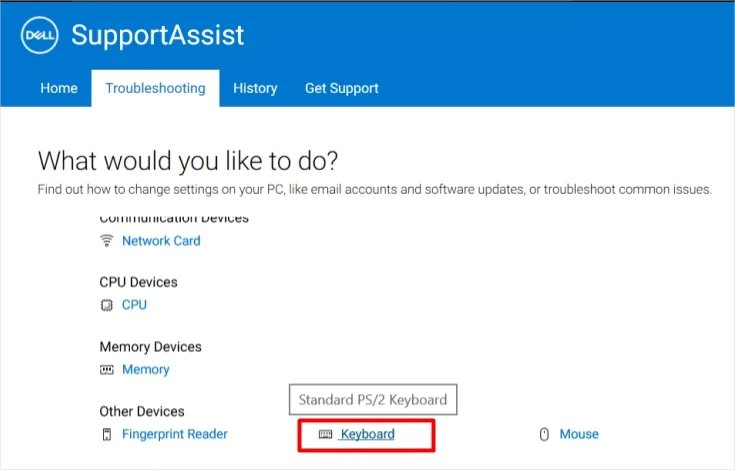
Task: Click the Standard PS/2 Keyboard tooltip
Action: pos(373,400)
